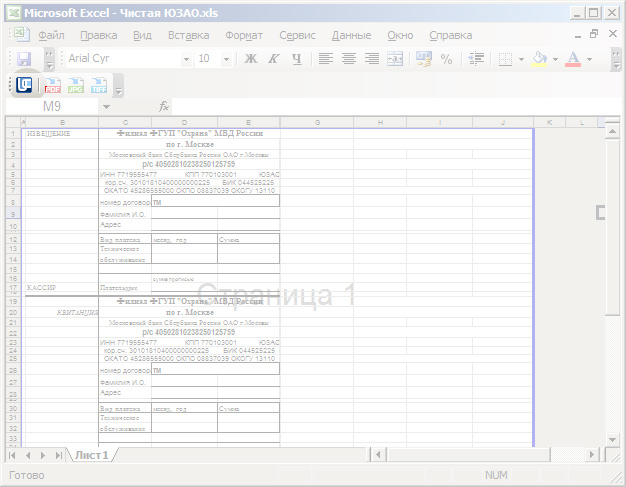626x487 pixels.
Task: Click the fill color bucket swatch
Action: pyautogui.click(x=539, y=59)
